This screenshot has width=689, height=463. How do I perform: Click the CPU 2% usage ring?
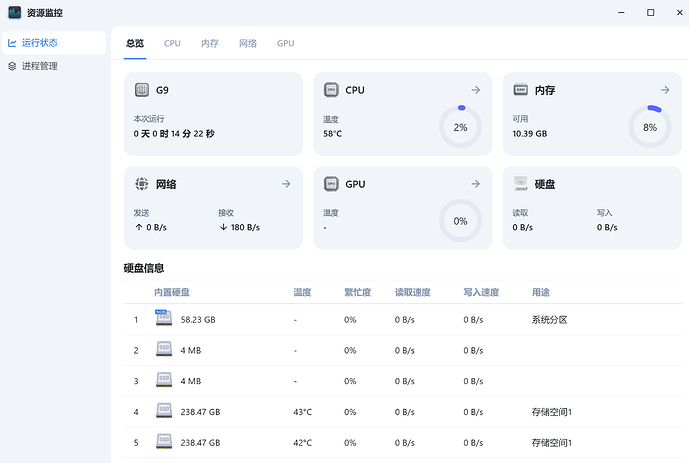460,127
